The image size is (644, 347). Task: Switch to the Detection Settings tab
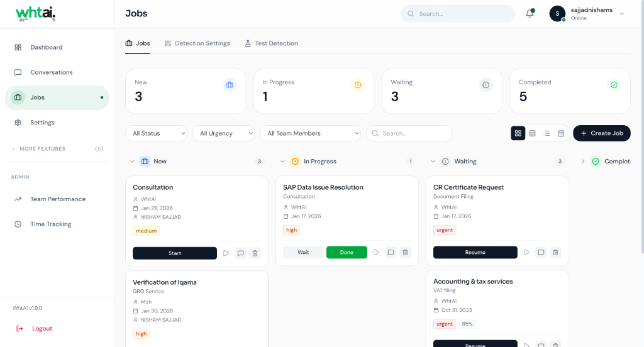click(197, 43)
